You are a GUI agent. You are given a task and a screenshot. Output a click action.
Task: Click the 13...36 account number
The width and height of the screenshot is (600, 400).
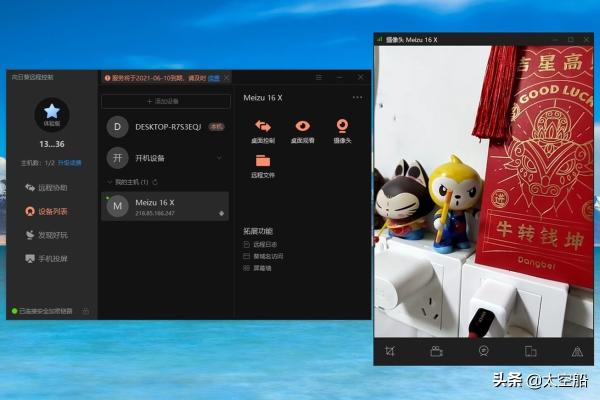(52, 144)
